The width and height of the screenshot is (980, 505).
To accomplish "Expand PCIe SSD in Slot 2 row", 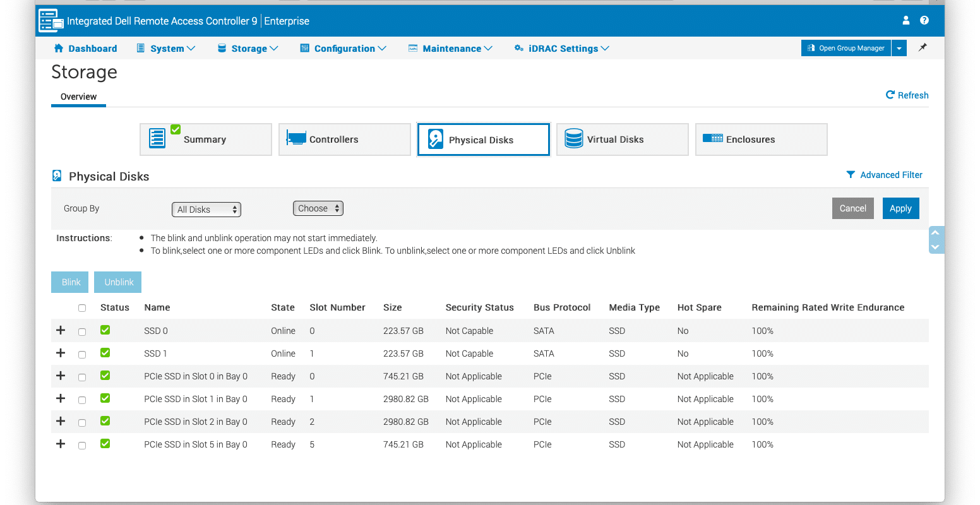I will pos(61,421).
